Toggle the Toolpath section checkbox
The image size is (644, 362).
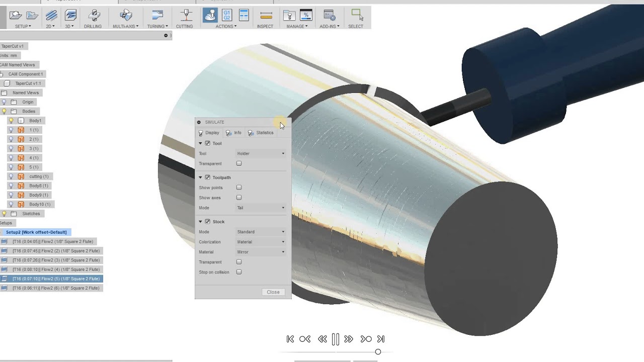pos(207,177)
